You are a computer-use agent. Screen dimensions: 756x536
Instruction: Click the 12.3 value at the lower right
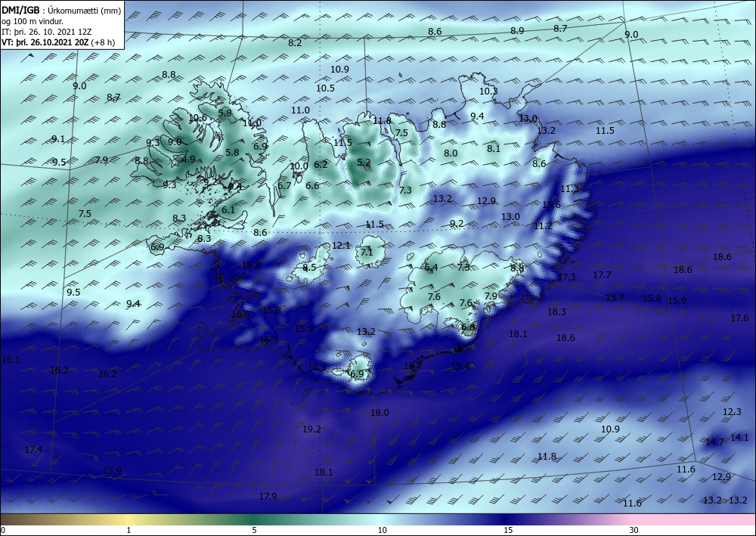[732, 412]
